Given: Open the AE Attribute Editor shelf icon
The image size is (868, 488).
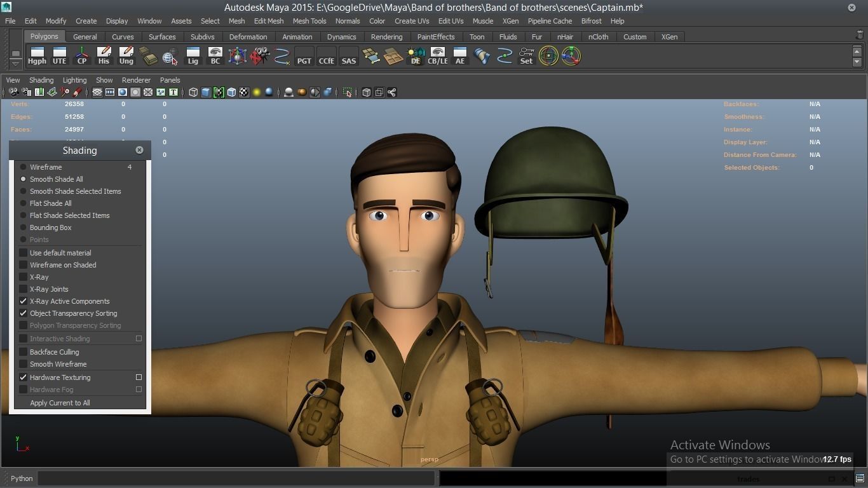Looking at the screenshot, I should coord(459,56).
